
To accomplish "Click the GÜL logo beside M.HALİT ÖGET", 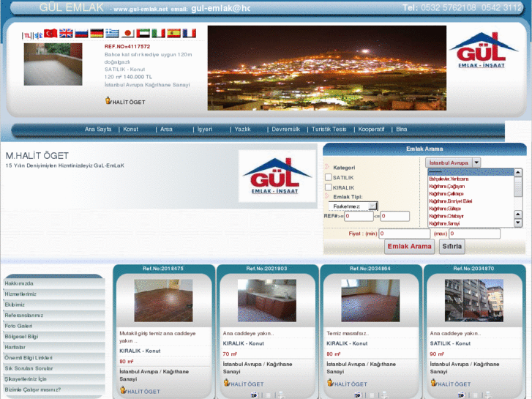I will click(x=277, y=176).
